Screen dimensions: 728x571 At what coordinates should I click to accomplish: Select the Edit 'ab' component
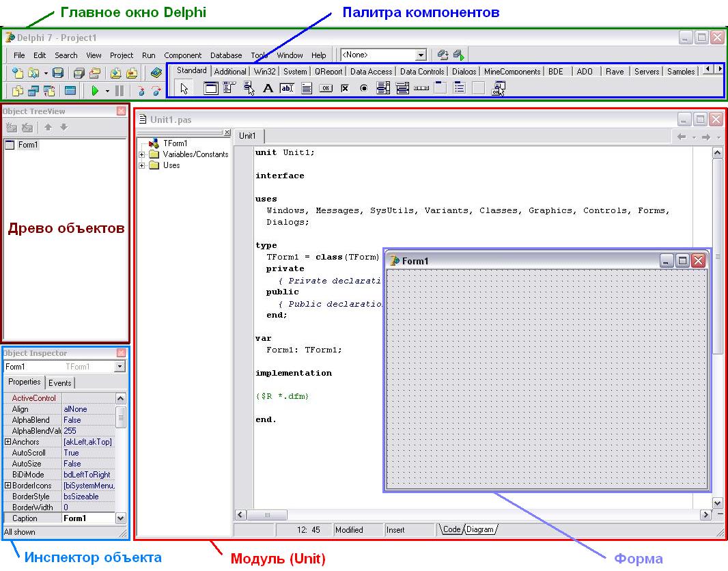tap(287, 87)
